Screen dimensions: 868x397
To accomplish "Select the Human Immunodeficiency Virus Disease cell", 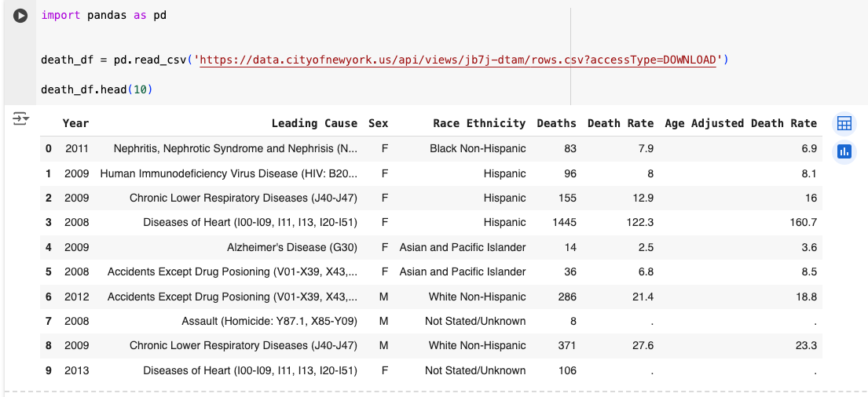I will pyautogui.click(x=229, y=173).
